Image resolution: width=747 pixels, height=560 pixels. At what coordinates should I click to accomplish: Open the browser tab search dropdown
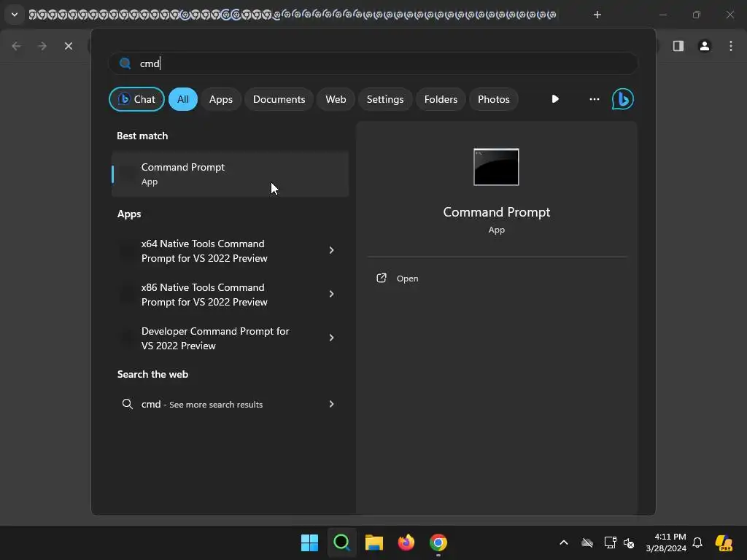(15, 15)
